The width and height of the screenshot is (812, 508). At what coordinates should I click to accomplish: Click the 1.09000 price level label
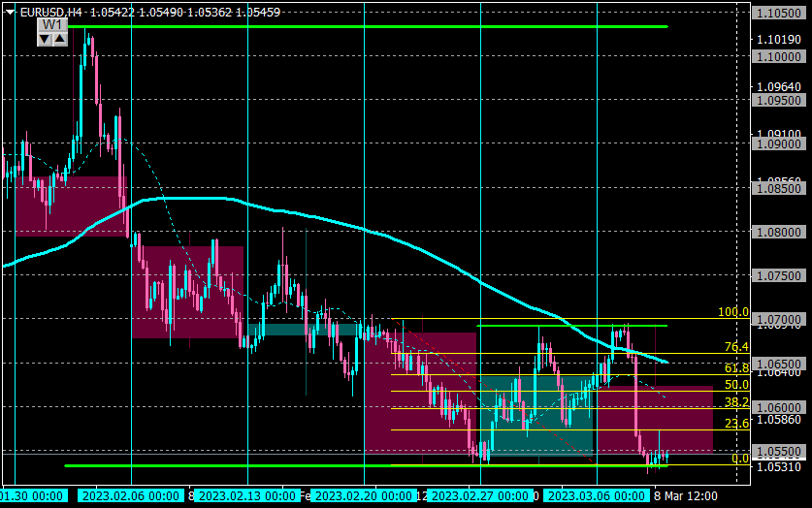coord(779,143)
